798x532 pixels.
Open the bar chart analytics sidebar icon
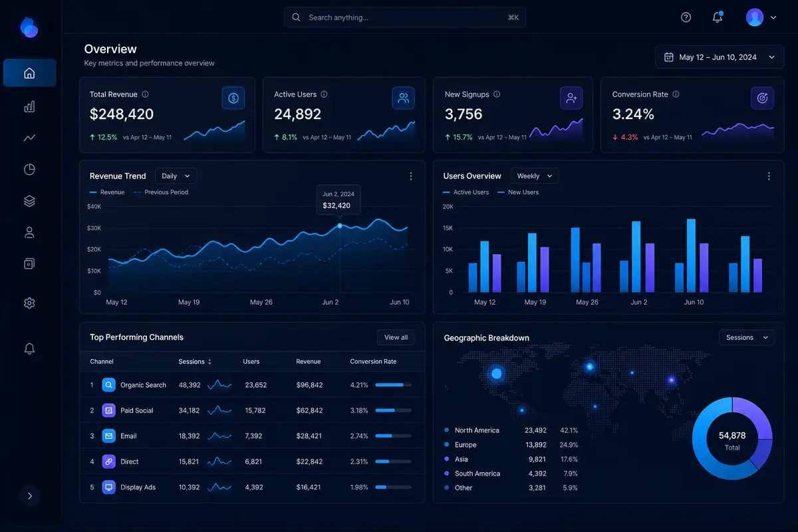coord(29,106)
